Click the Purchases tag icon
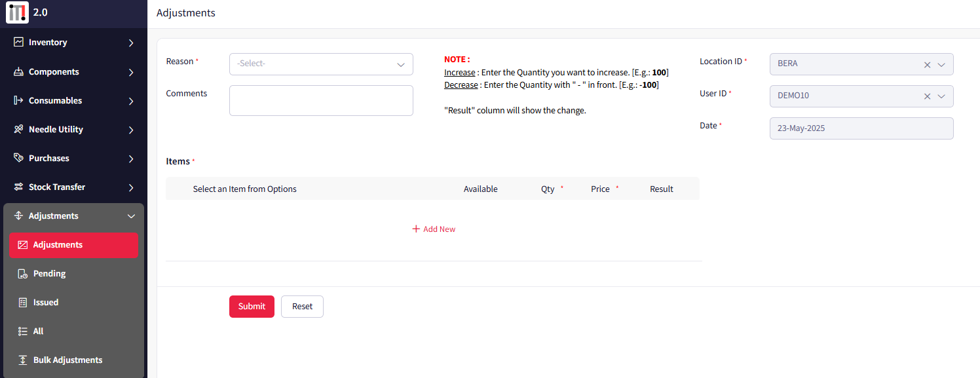The image size is (980, 378). pyautogui.click(x=19, y=159)
